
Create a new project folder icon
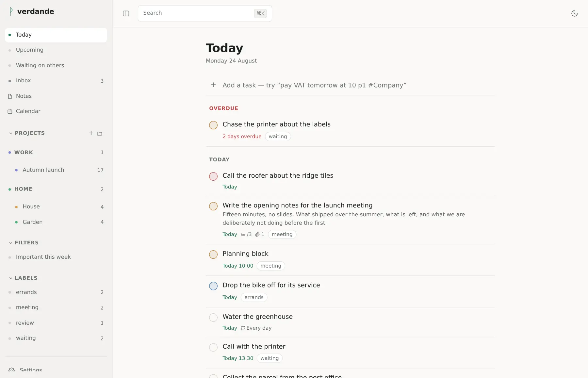[100, 133]
